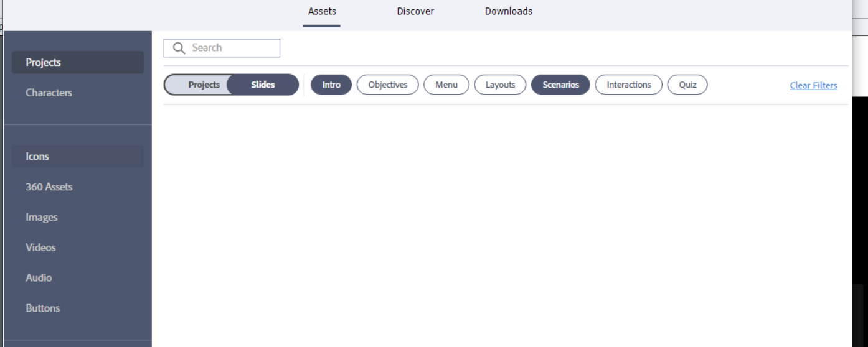Viewport: 868px width, 347px height.
Task: Select Projects in the left sidebar
Action: pos(77,62)
